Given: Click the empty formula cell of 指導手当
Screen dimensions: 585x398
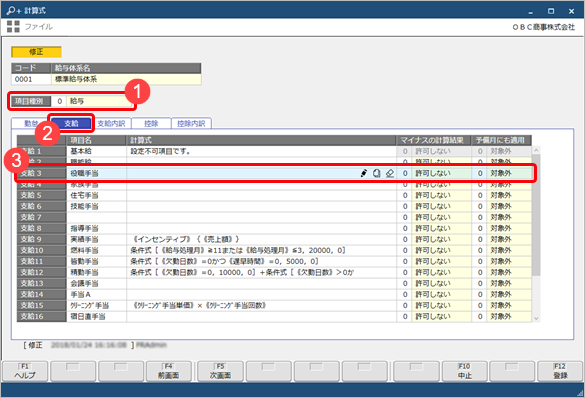Looking at the screenshot, I should [261, 228].
